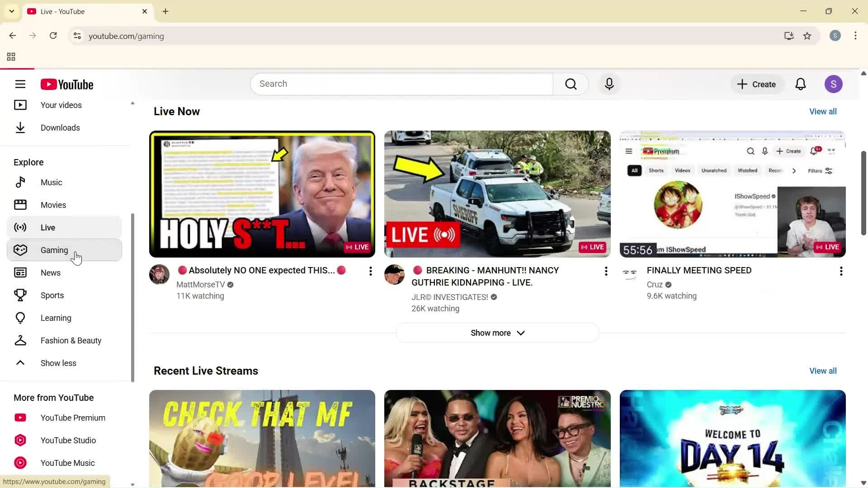
Task: Open YouTube Premium from the sidebar
Action: (x=73, y=418)
